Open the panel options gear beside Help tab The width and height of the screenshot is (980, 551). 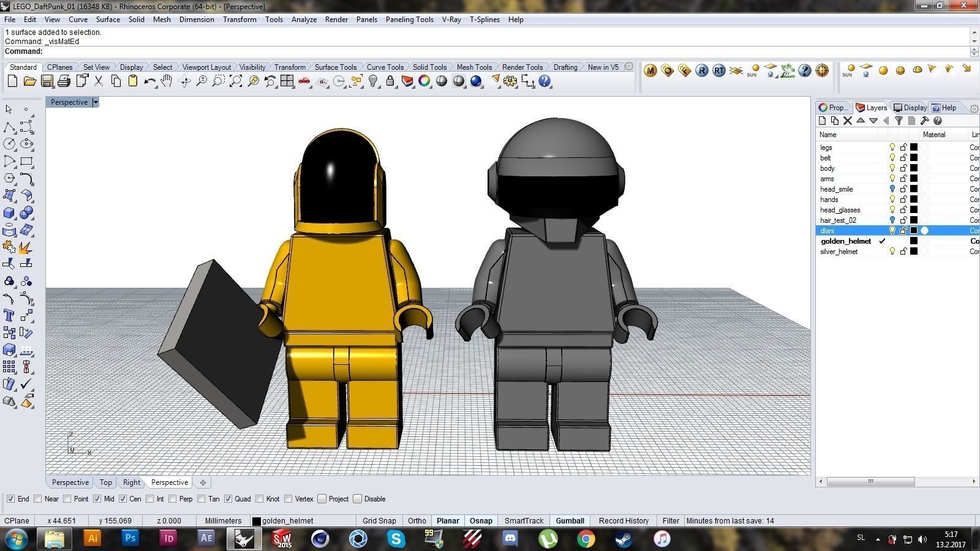(x=974, y=108)
